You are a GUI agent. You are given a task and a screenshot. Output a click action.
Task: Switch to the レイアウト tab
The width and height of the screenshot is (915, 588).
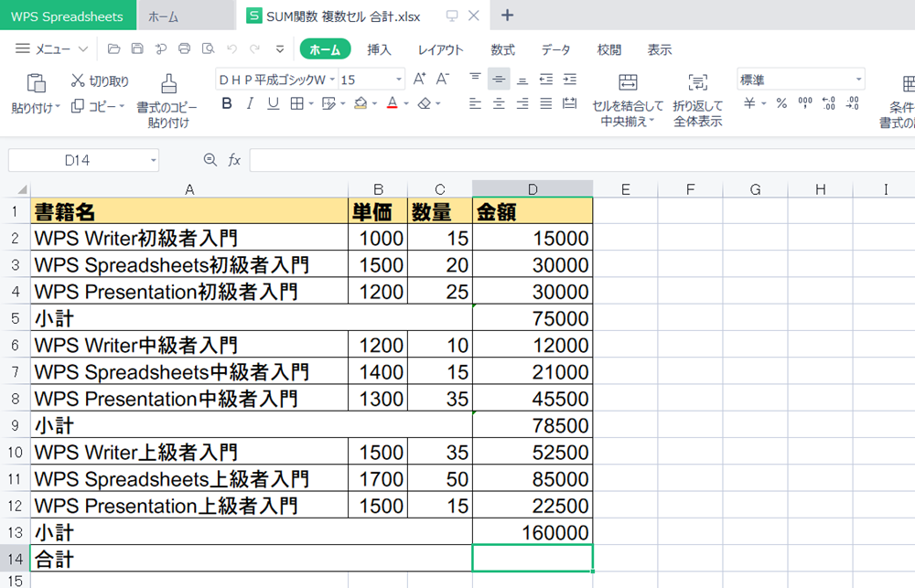tap(441, 49)
